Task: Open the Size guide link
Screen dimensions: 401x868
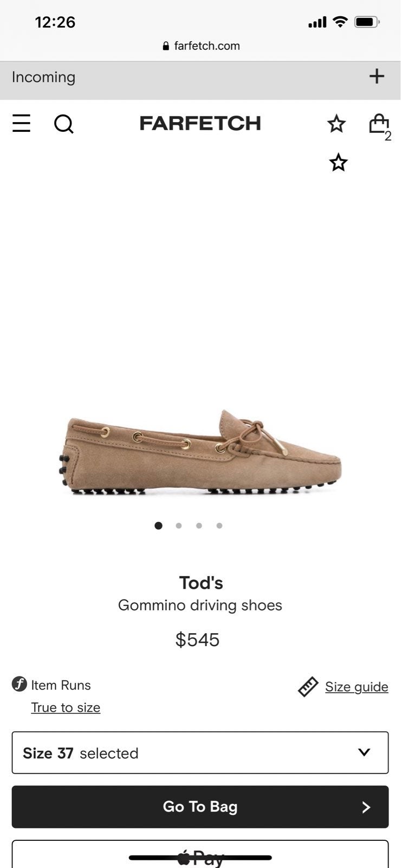Action: 357,687
